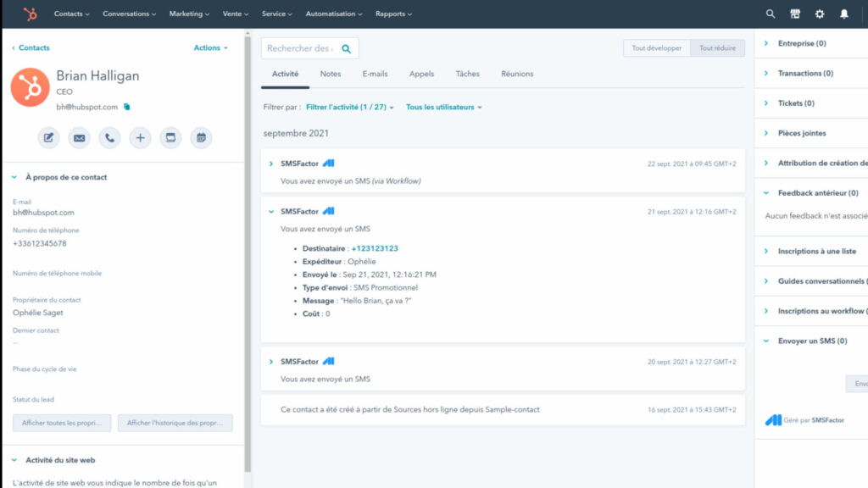Image resolution: width=868 pixels, height=488 pixels.
Task: Open the Rapports menu
Action: (x=393, y=14)
